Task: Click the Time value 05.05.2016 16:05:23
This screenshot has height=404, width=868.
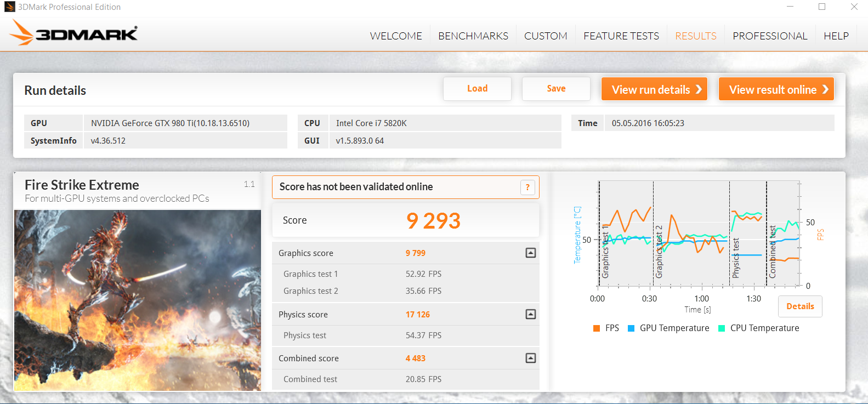Action: (648, 123)
